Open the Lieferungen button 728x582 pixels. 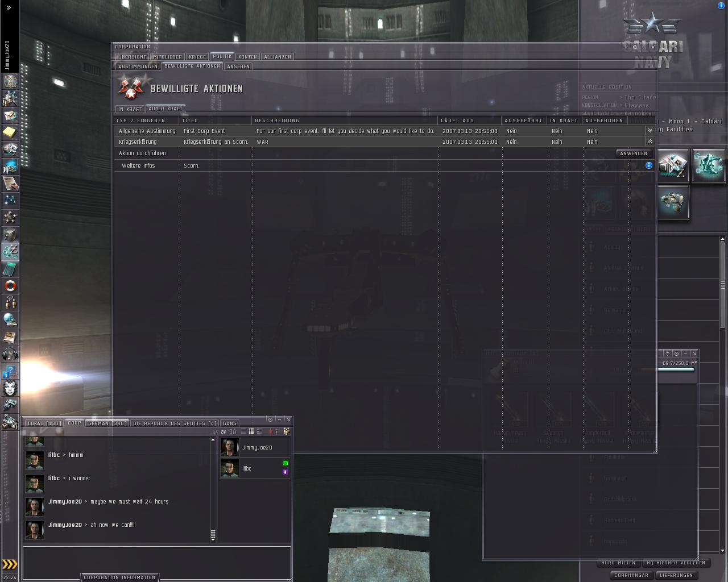tap(676, 575)
